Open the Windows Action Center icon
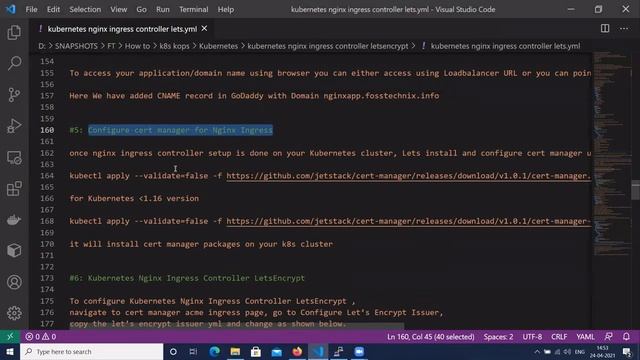This screenshot has height=360, width=640. point(627,351)
